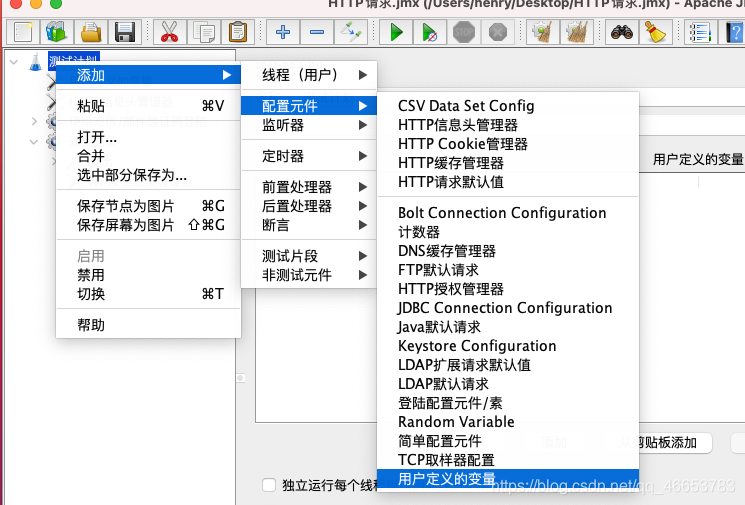This screenshot has height=505, width=745.
Task: Click the Cut scissors icon
Action: click(170, 32)
